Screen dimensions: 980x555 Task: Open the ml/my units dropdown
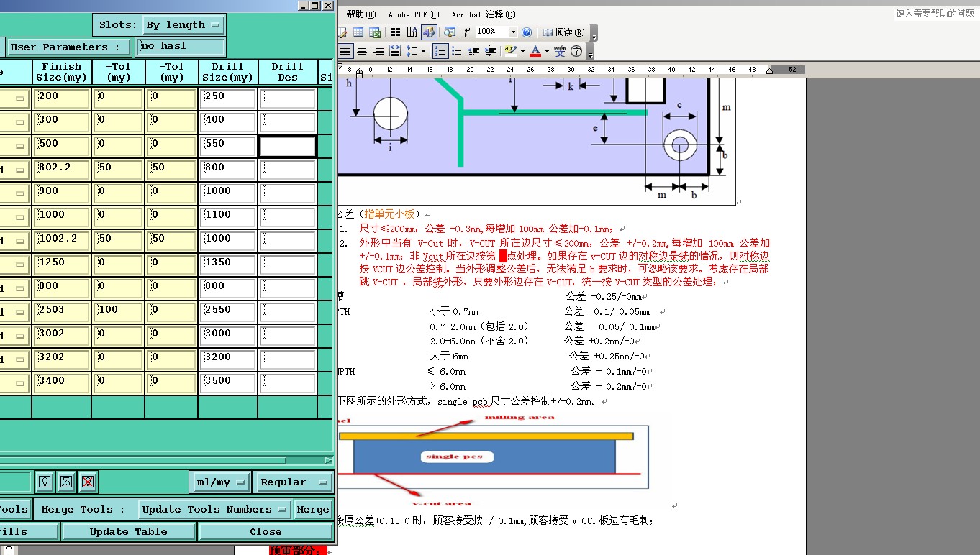tap(220, 482)
